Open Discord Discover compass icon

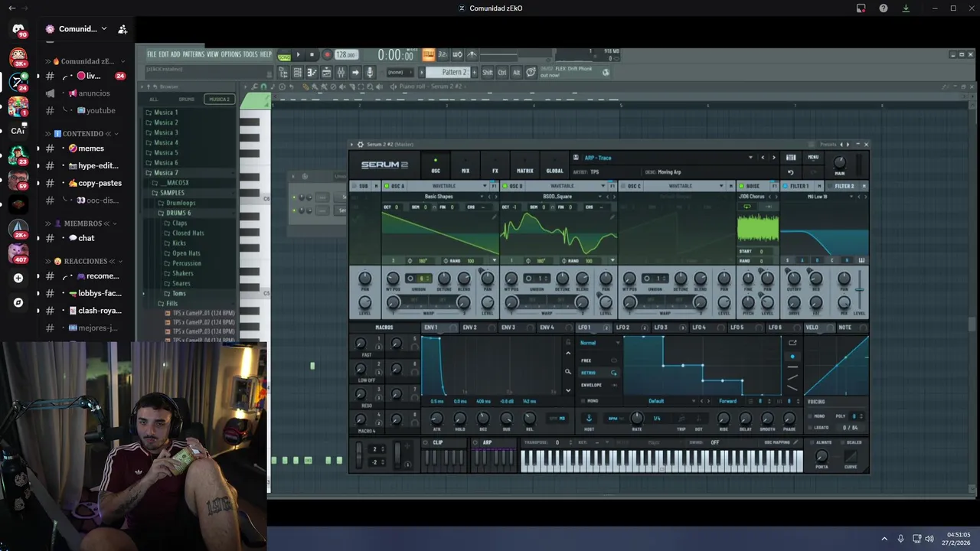18,302
